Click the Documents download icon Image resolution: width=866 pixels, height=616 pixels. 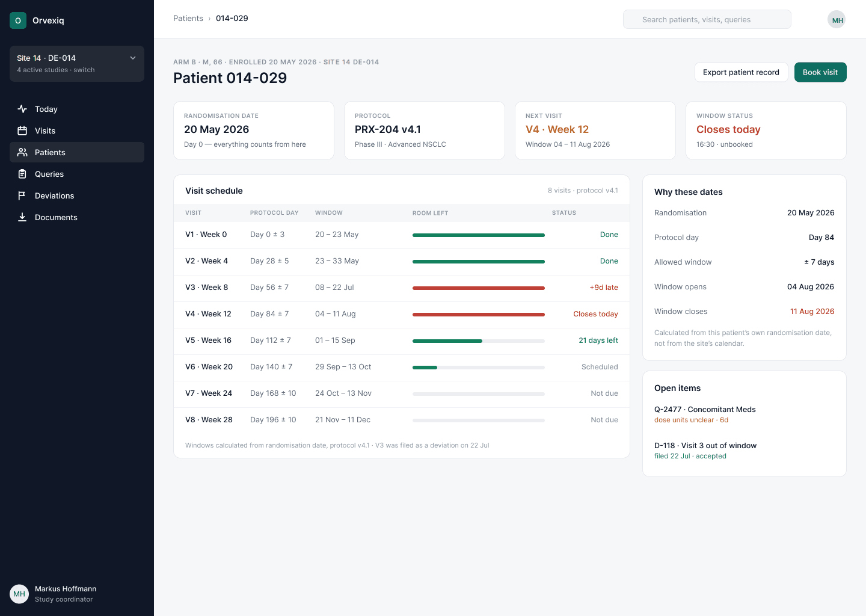(22, 217)
